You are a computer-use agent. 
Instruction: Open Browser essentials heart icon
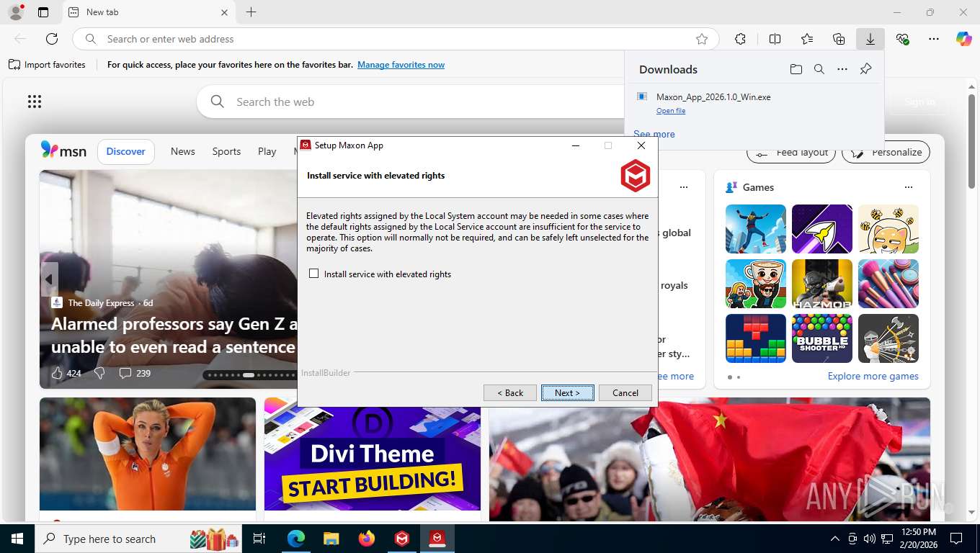(x=902, y=39)
